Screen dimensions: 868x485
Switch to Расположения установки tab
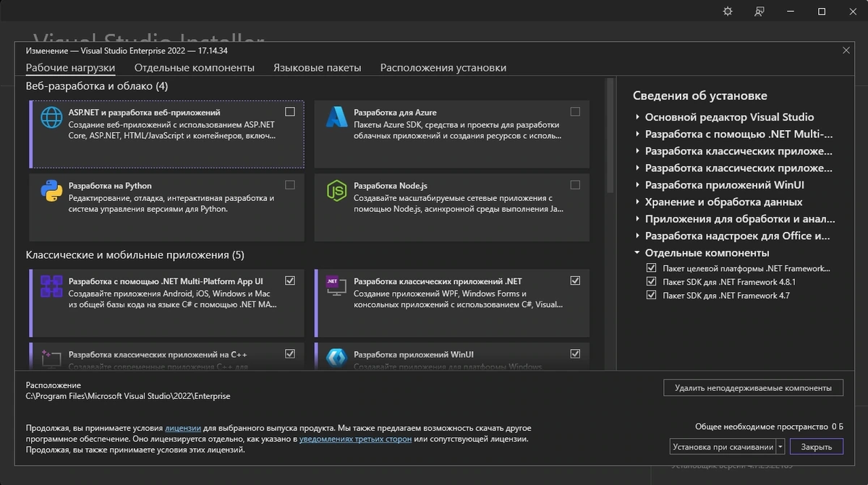coord(443,68)
